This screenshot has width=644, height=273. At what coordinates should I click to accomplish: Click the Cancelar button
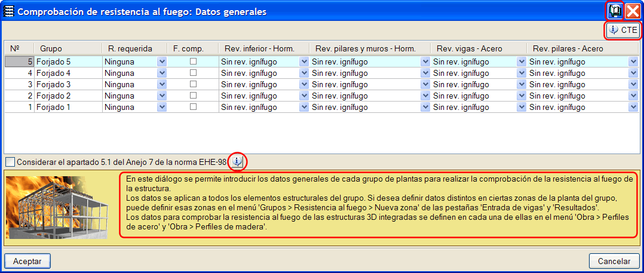point(614,261)
